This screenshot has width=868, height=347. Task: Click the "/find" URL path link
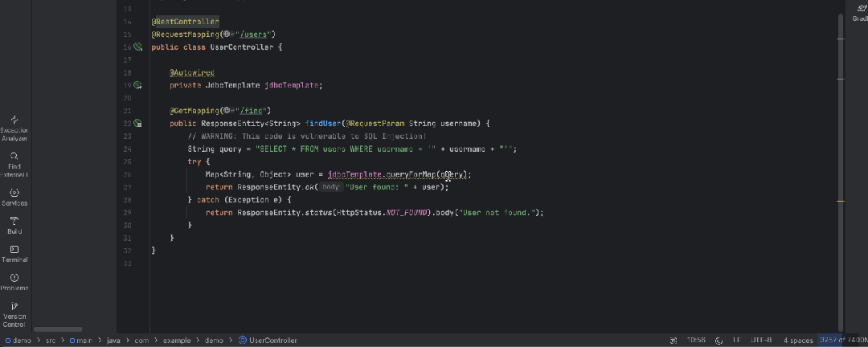253,111
